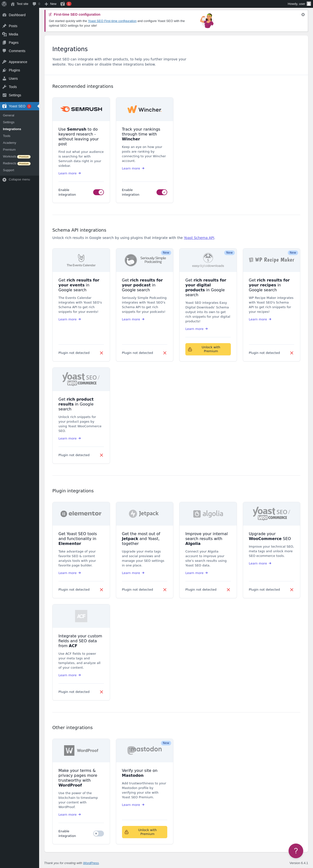
Task: Open the Yoast Schema API link
Action: click(x=199, y=237)
